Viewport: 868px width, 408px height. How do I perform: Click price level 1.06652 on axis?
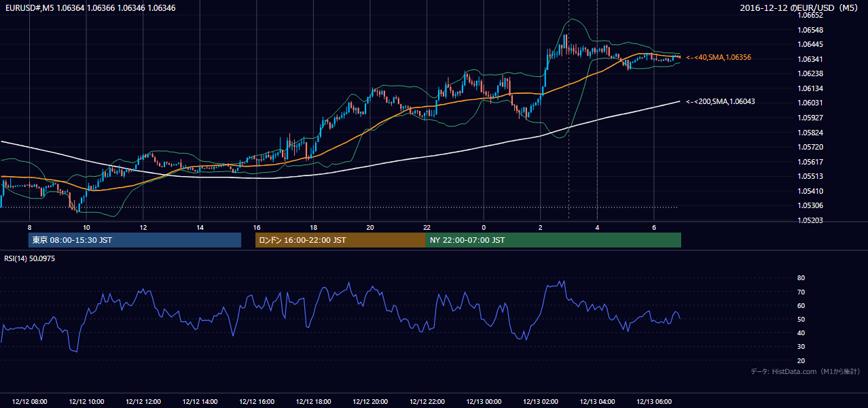coord(810,16)
